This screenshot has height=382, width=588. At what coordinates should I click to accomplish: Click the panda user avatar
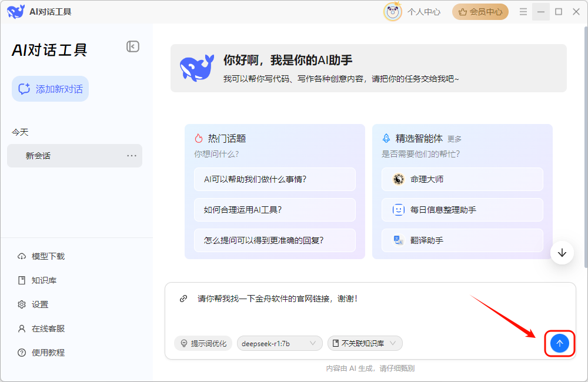(x=393, y=12)
